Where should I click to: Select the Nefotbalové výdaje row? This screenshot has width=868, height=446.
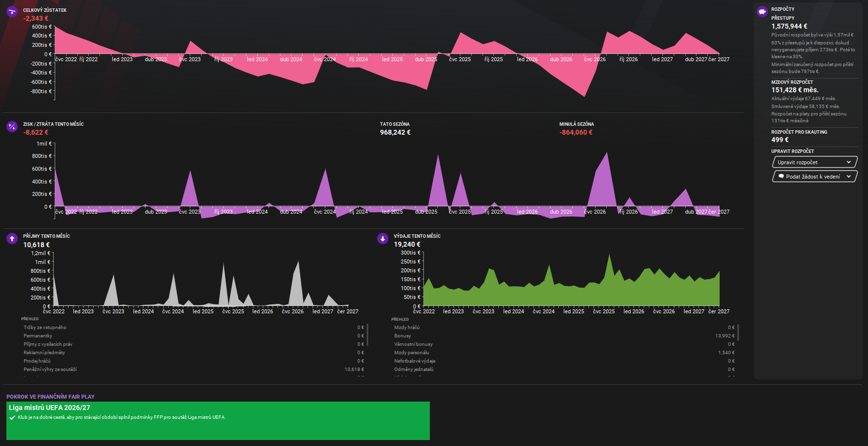pos(564,361)
